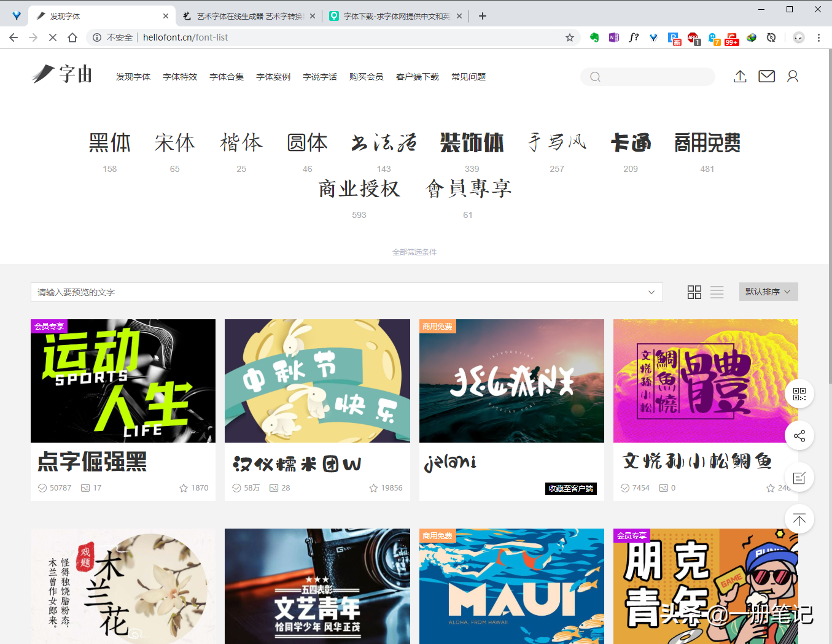This screenshot has width=832, height=644.
Task: Favorite the 汉仪糯米团 font star
Action: (373, 488)
